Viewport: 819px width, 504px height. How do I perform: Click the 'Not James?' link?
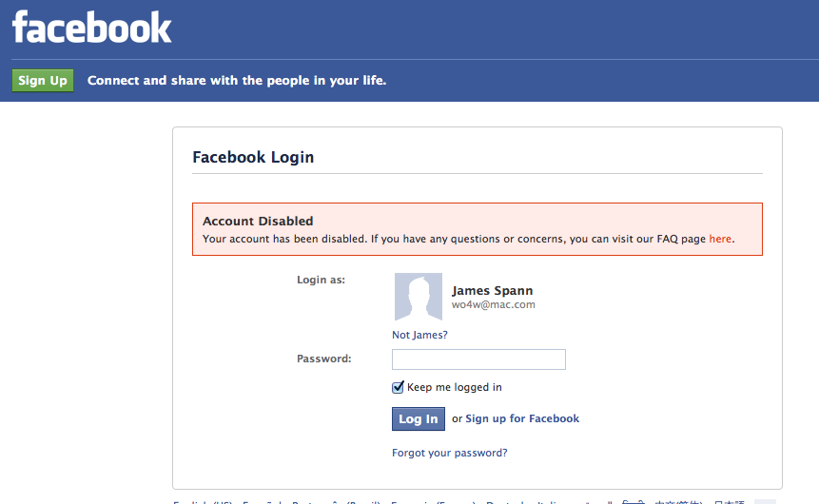(419, 335)
